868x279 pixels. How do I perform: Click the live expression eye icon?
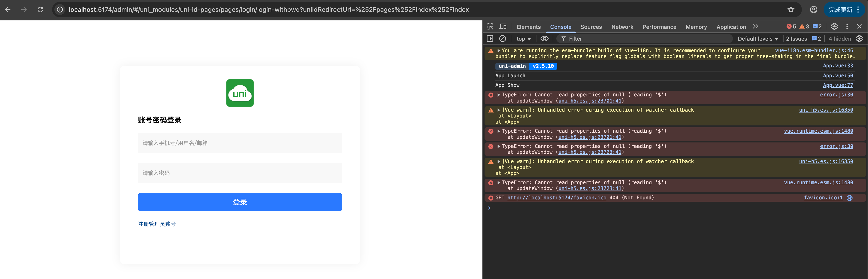point(544,39)
